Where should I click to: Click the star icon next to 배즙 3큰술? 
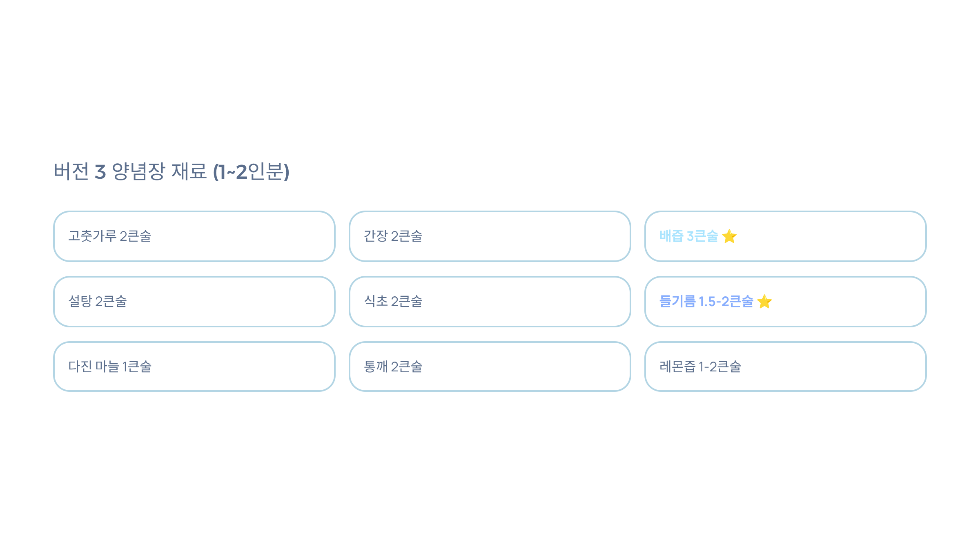coord(729,236)
